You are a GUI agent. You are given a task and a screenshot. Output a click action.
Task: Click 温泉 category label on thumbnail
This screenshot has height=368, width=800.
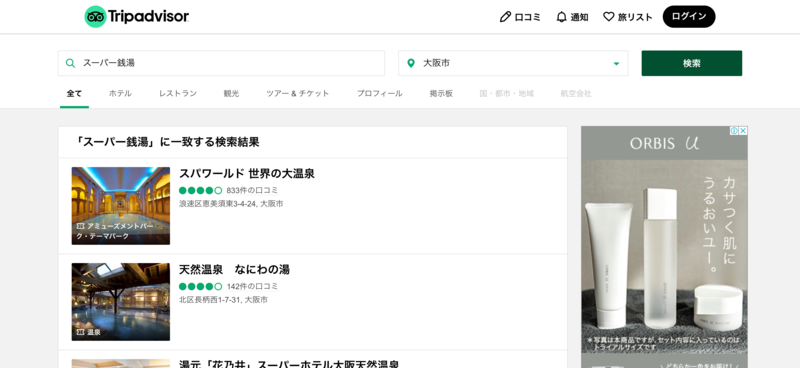click(89, 332)
